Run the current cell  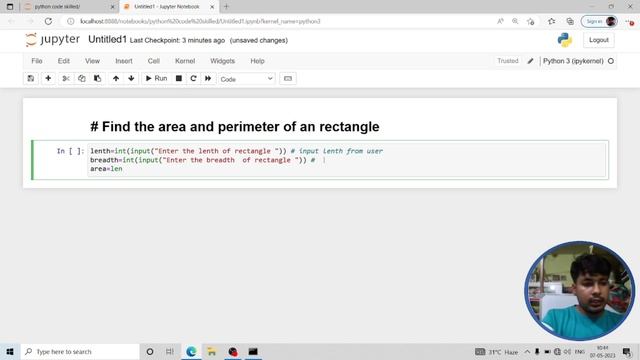point(156,78)
